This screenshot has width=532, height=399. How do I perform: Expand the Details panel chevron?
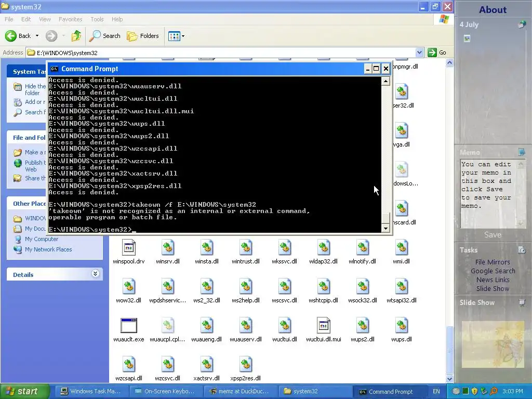(x=96, y=274)
